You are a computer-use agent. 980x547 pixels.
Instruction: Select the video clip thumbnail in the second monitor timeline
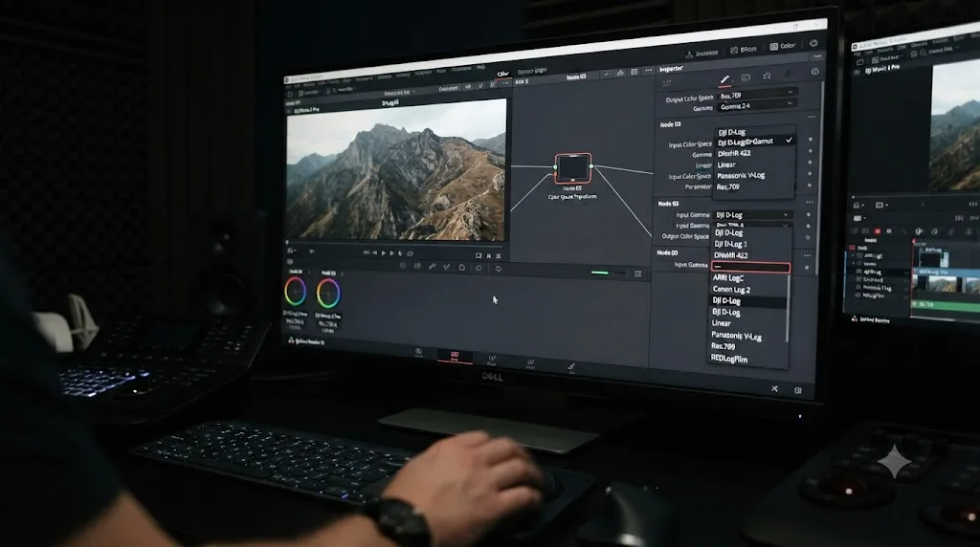pos(943,283)
